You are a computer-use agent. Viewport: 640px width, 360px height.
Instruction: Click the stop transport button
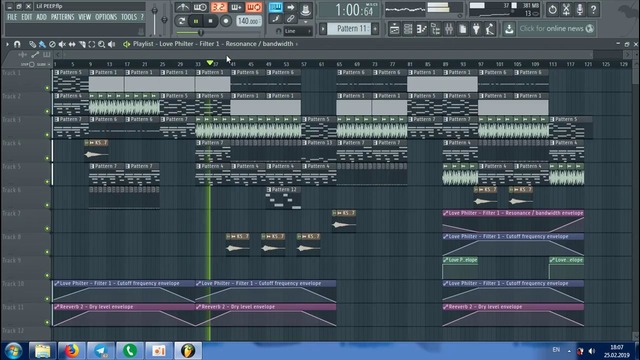tap(211, 21)
